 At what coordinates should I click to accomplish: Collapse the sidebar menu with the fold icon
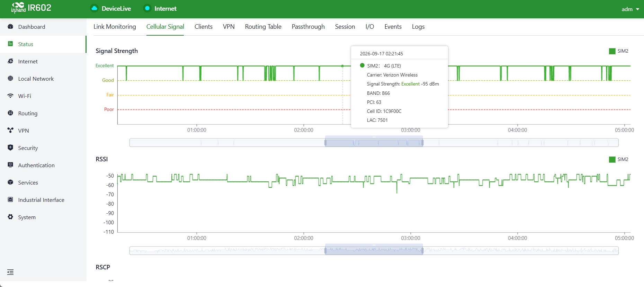click(10, 272)
